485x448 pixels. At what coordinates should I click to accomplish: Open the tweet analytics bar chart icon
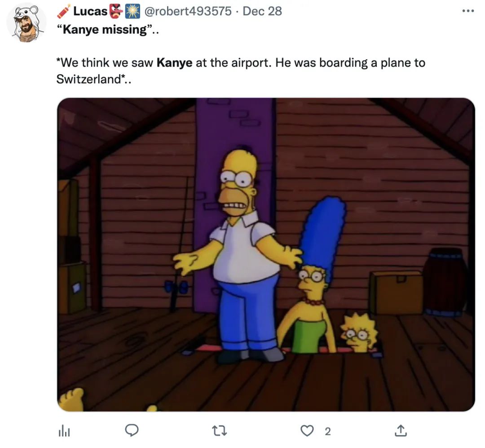[x=64, y=431]
